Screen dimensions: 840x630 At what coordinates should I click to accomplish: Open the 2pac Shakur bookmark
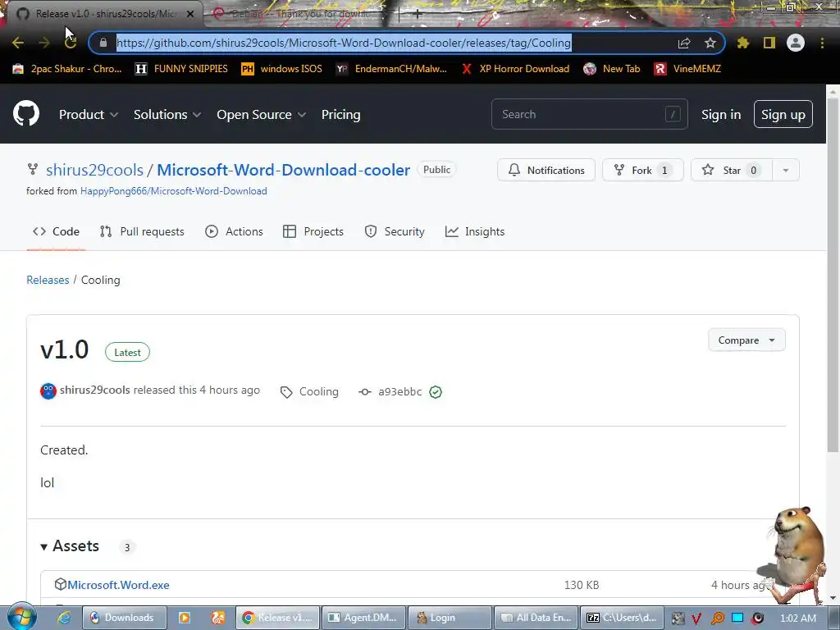(x=67, y=69)
